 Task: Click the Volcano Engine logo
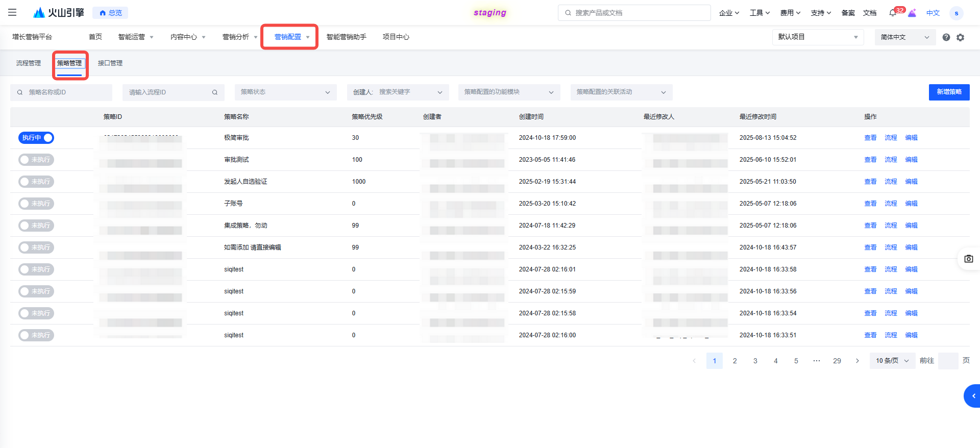click(x=58, y=13)
